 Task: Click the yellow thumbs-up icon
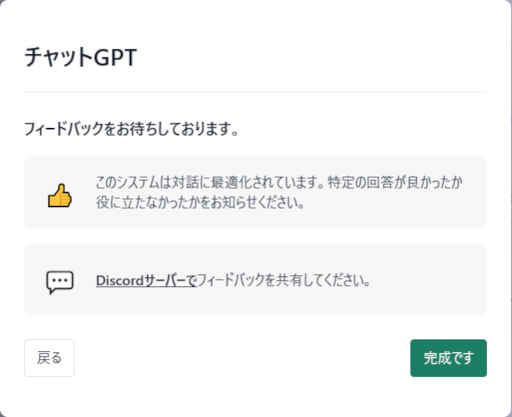[60, 196]
